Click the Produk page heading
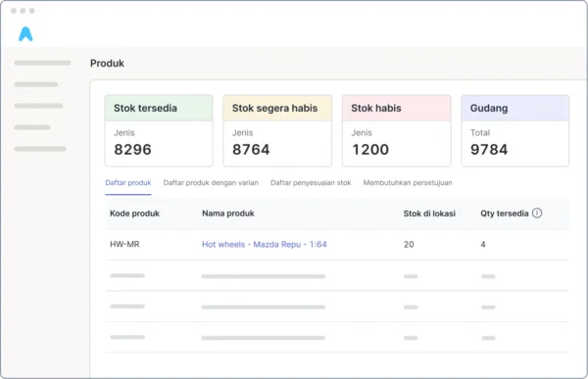The width and height of the screenshot is (588, 379). pos(107,63)
